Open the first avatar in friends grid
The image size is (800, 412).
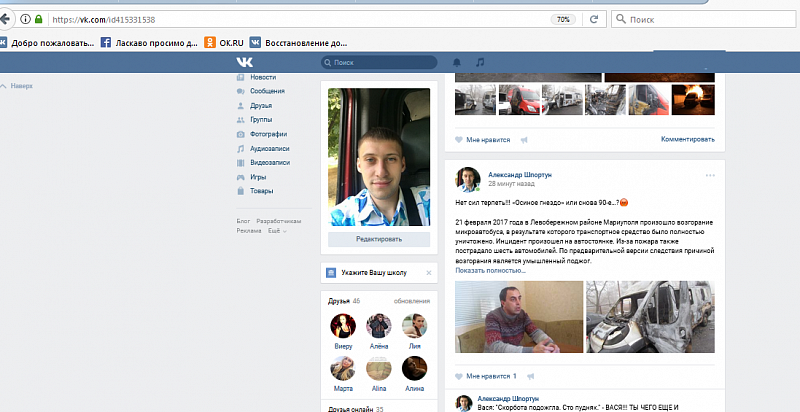click(343, 326)
